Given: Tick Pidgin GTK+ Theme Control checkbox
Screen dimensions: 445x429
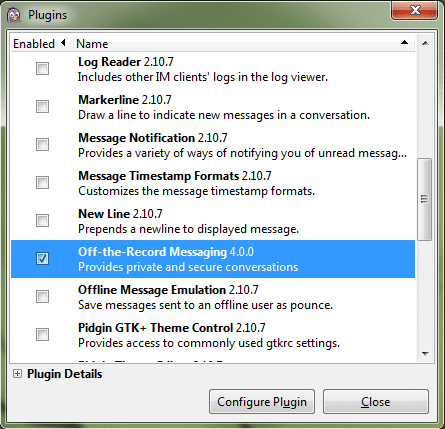Looking at the screenshot, I should (x=42, y=335).
